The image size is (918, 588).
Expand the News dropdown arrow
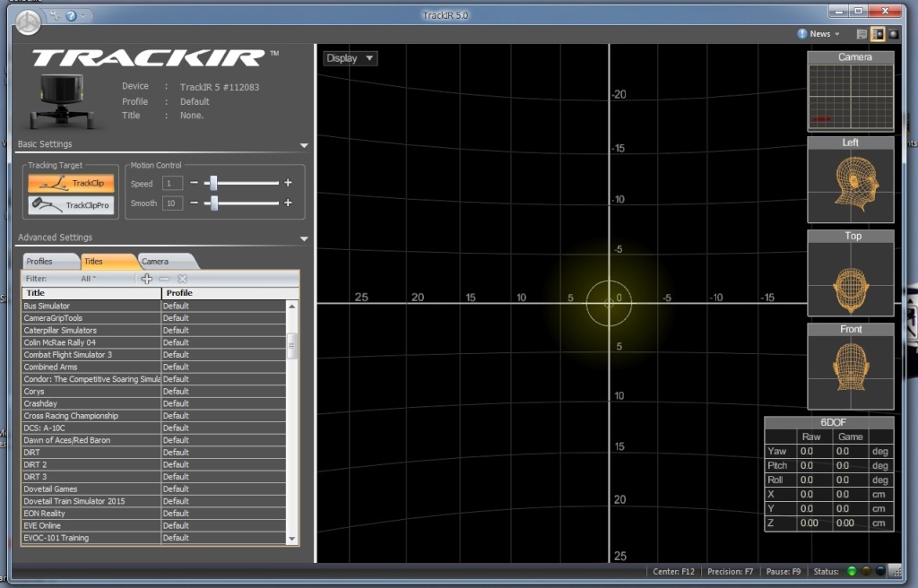tap(837, 34)
